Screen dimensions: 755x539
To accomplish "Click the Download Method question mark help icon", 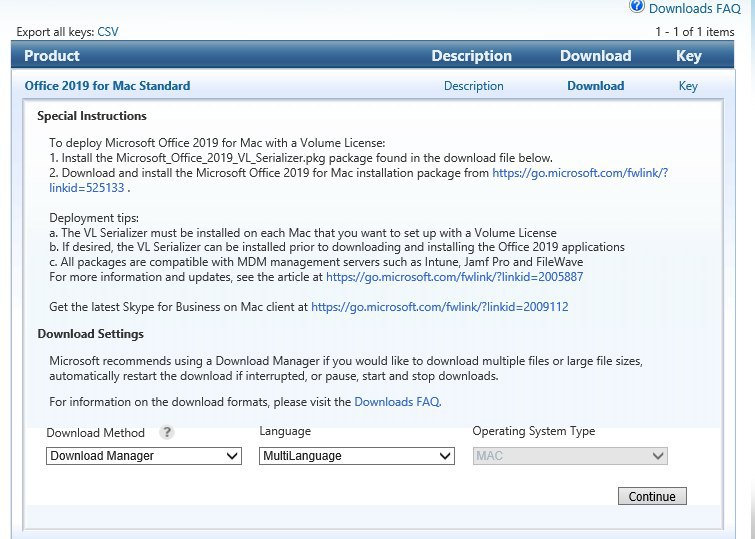I will [x=167, y=432].
